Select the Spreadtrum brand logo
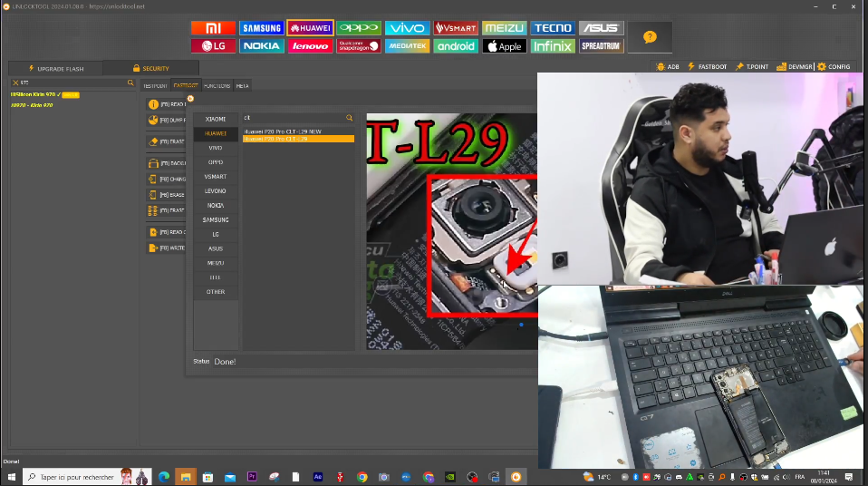The width and height of the screenshot is (868, 486). (602, 46)
